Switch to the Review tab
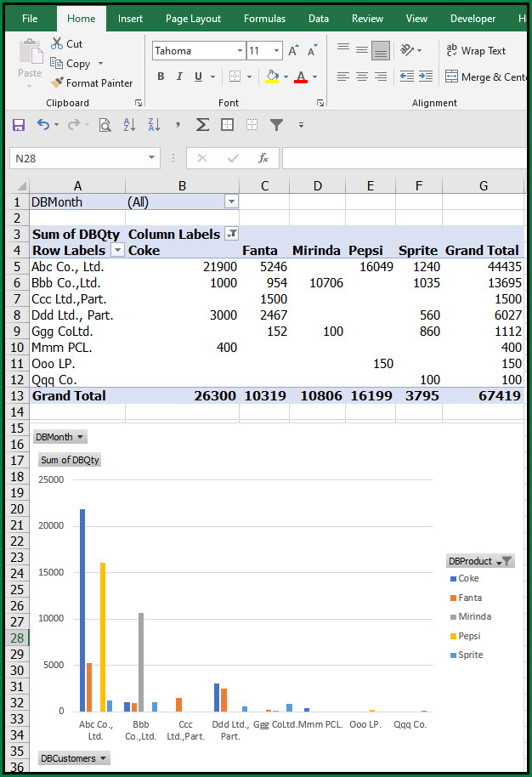The height and width of the screenshot is (777, 532). pyautogui.click(x=367, y=19)
